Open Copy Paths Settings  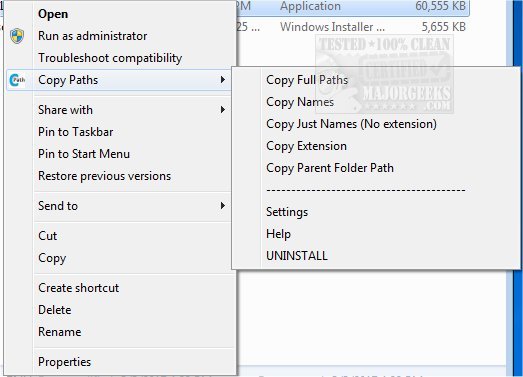click(287, 212)
